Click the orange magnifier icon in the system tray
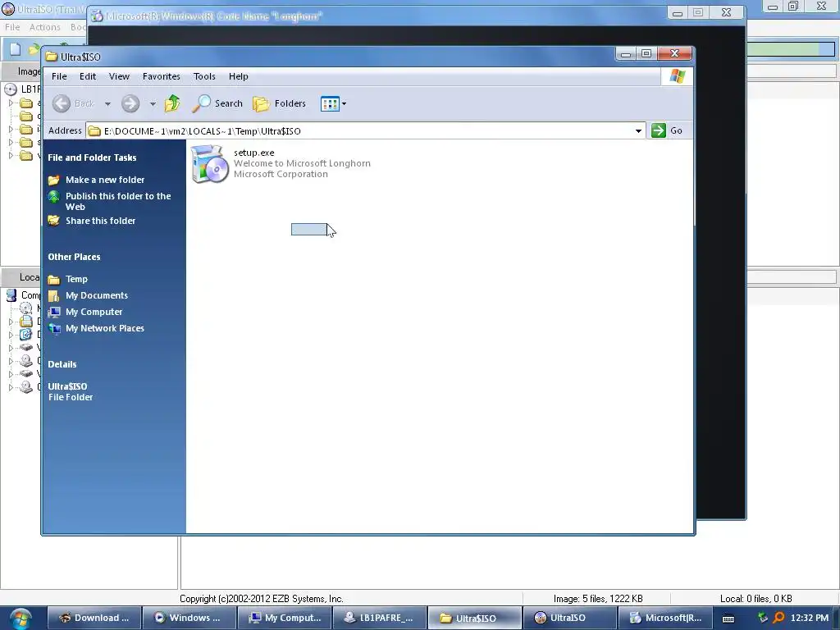Viewport: 840px width, 630px height. click(779, 618)
